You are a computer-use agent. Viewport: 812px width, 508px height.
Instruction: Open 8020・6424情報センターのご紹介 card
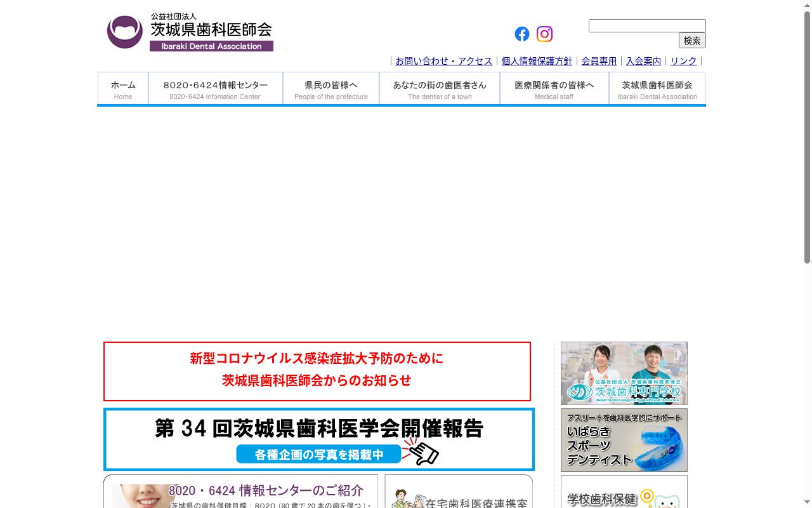240,491
